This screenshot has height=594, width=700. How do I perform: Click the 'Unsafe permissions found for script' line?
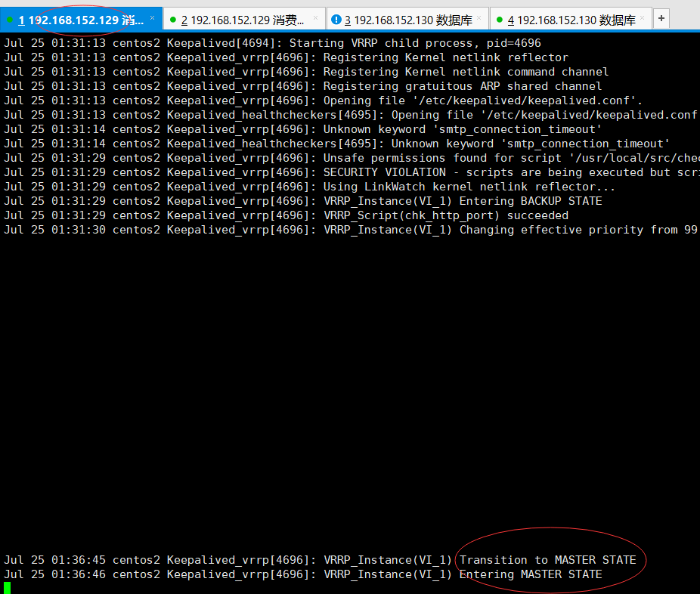[x=352, y=158]
